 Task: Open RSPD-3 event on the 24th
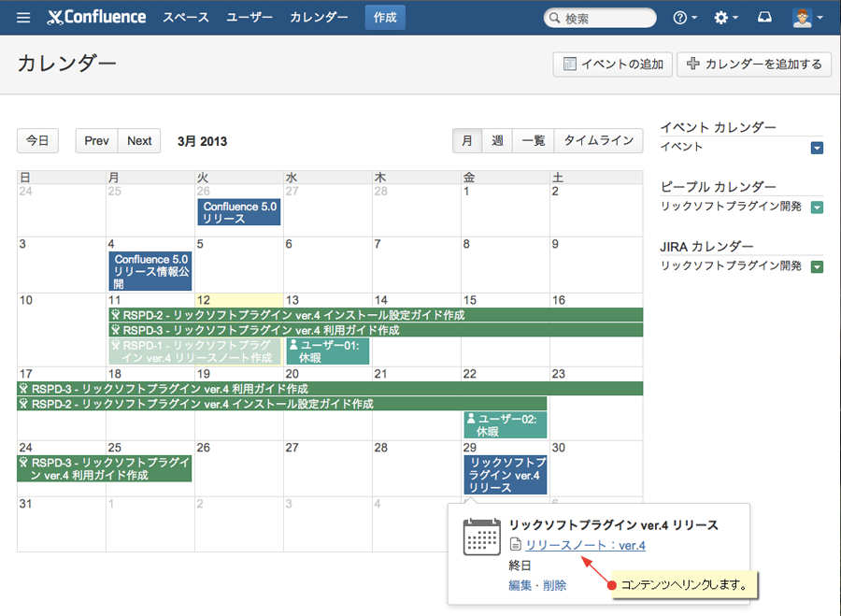105,468
